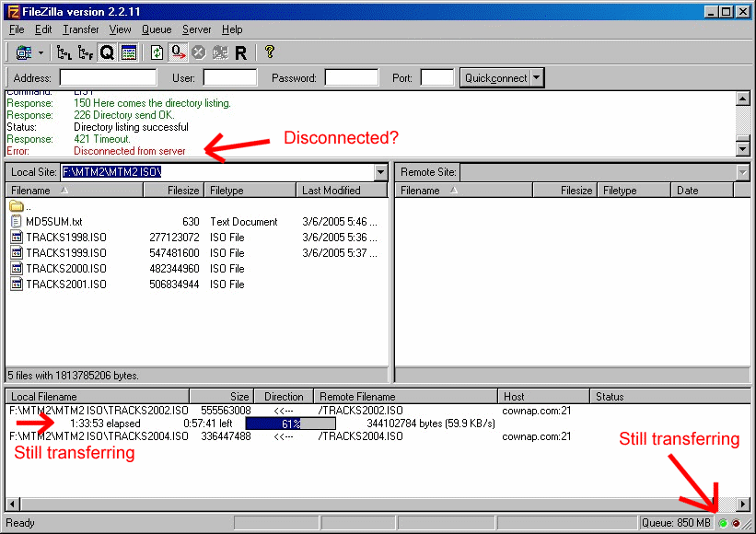This screenshot has height=534, width=756.
Task: Expand the Site Manager dropdown arrow
Action: point(41,53)
